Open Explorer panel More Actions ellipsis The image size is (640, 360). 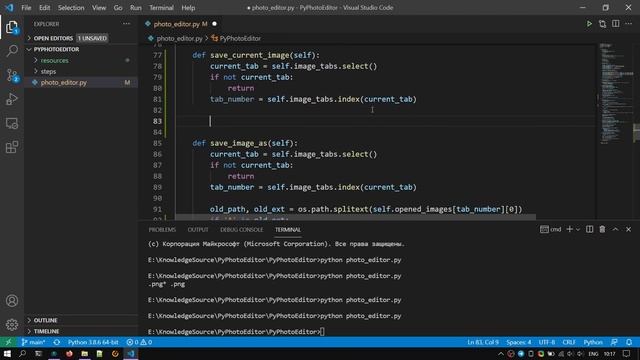click(x=127, y=24)
